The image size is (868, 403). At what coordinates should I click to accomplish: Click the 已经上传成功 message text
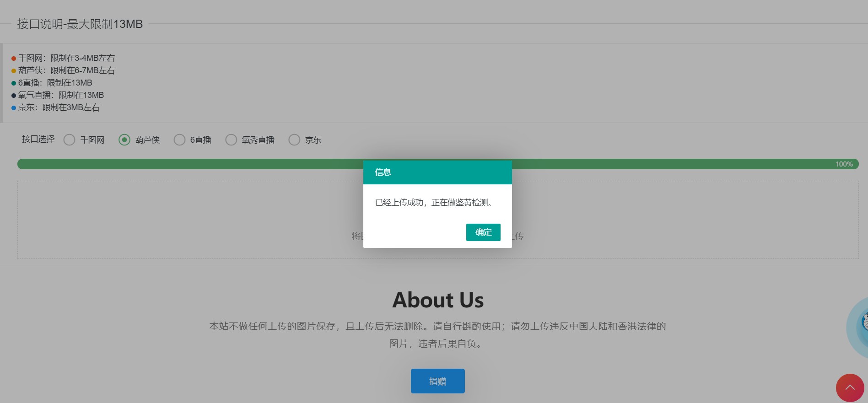(x=435, y=203)
